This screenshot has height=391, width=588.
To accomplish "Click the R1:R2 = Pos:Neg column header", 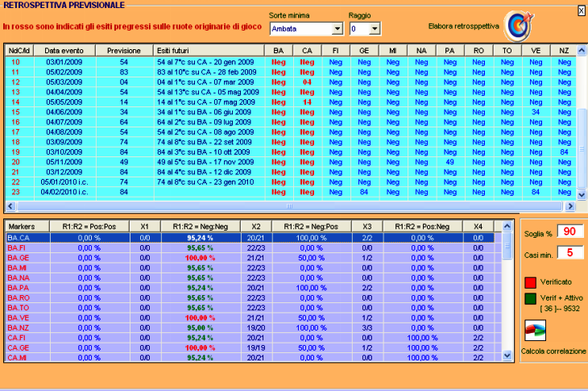I will click(x=422, y=227).
